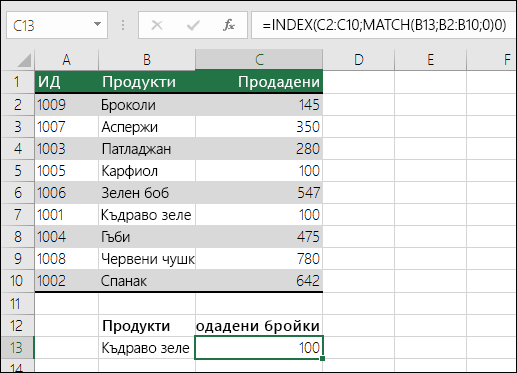Select column C header

tap(259, 60)
